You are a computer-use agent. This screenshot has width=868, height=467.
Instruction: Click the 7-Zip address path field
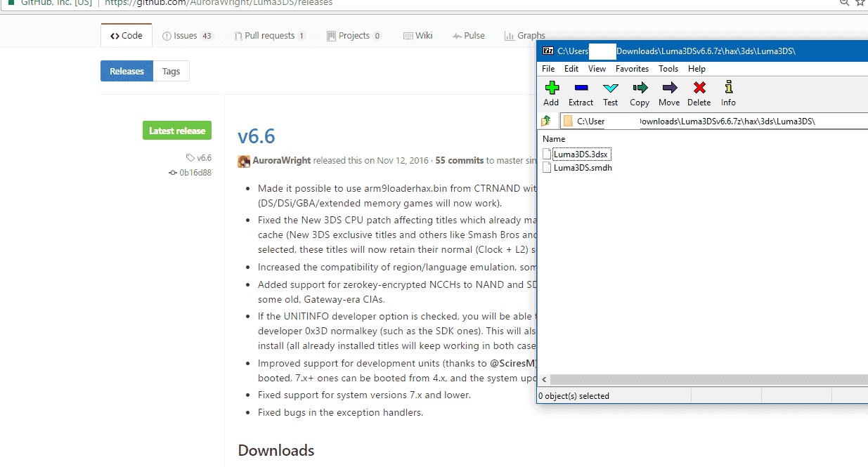coord(714,121)
